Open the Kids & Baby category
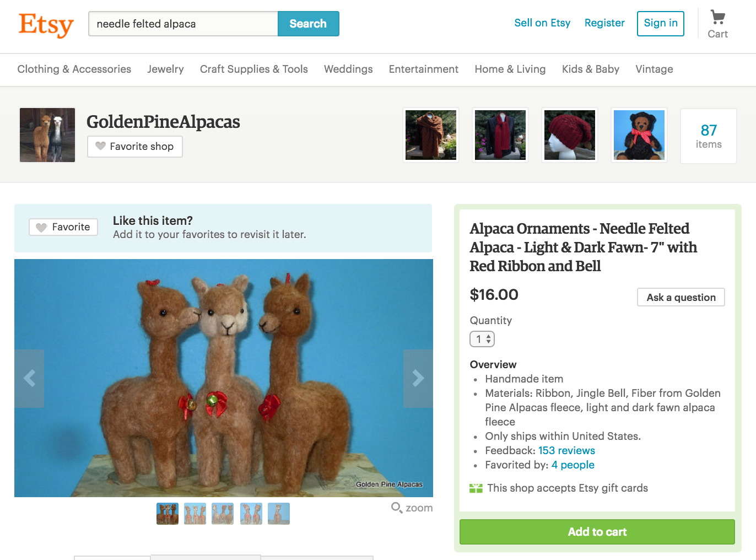The width and height of the screenshot is (756, 560). pos(591,69)
